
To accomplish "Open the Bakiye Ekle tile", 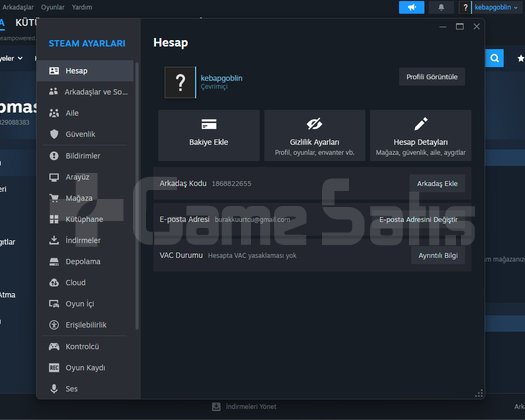I will tap(209, 135).
